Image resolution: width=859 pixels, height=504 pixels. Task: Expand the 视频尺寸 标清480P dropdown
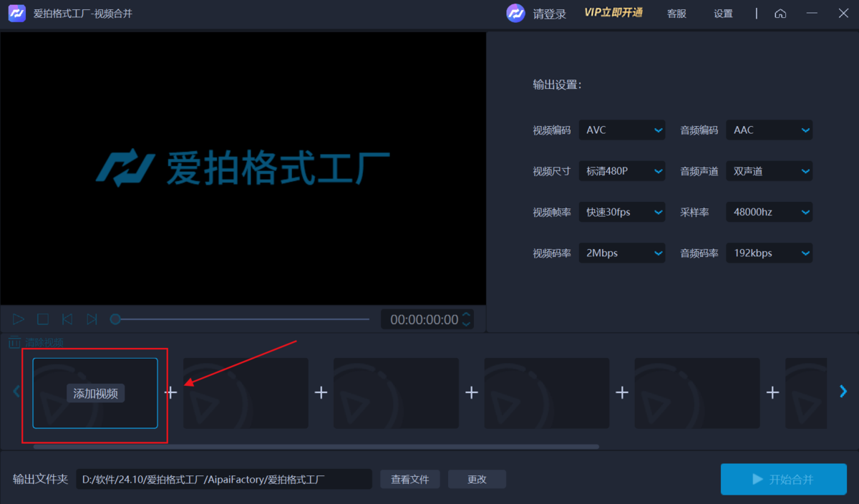coord(621,170)
